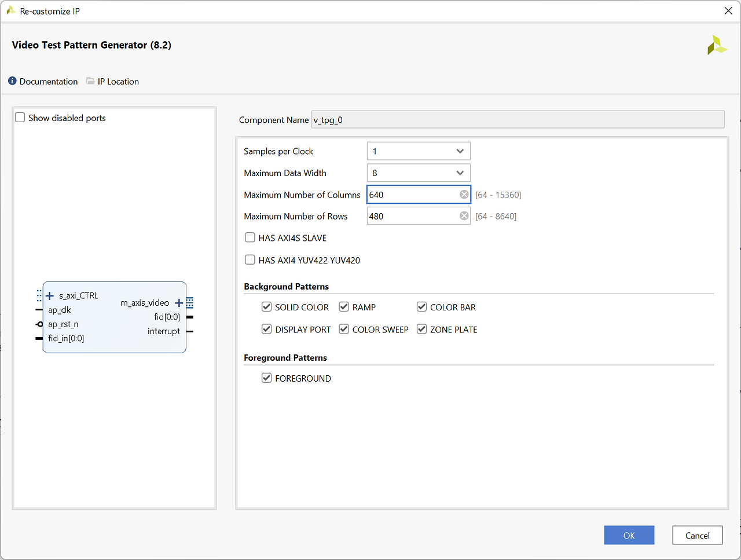
Task: Enable HAS AXI4 YUV422 YUV420 option
Action: click(x=250, y=260)
